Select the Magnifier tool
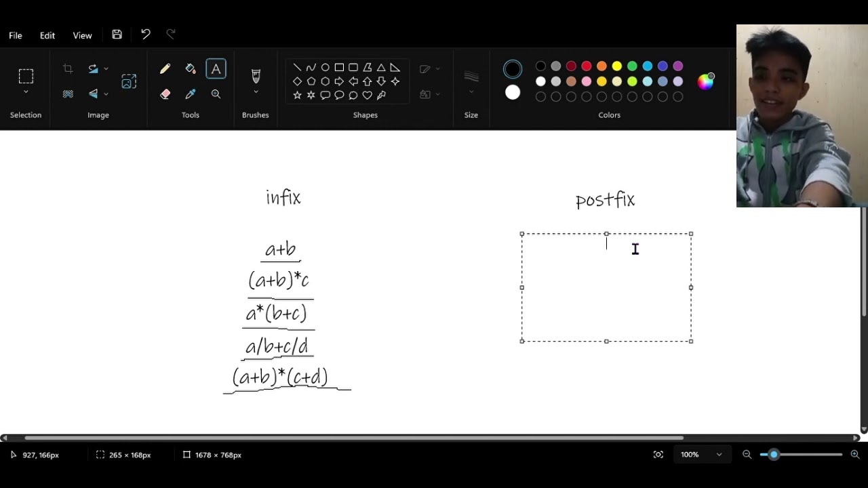Screen dimensions: 868x488 point(216,94)
